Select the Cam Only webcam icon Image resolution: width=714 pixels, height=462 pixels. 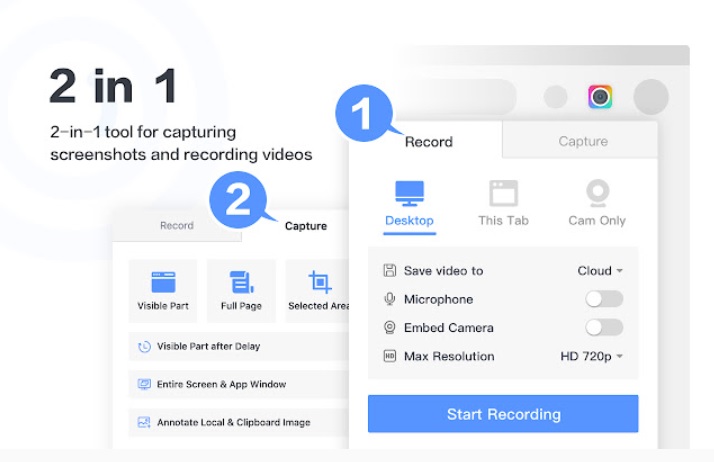click(597, 194)
